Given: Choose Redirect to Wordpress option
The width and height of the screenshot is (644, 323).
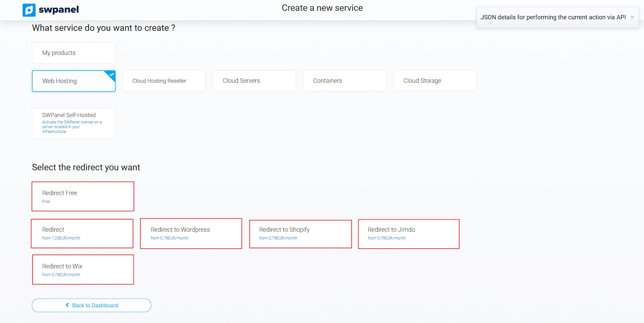Looking at the screenshot, I should [x=191, y=234].
